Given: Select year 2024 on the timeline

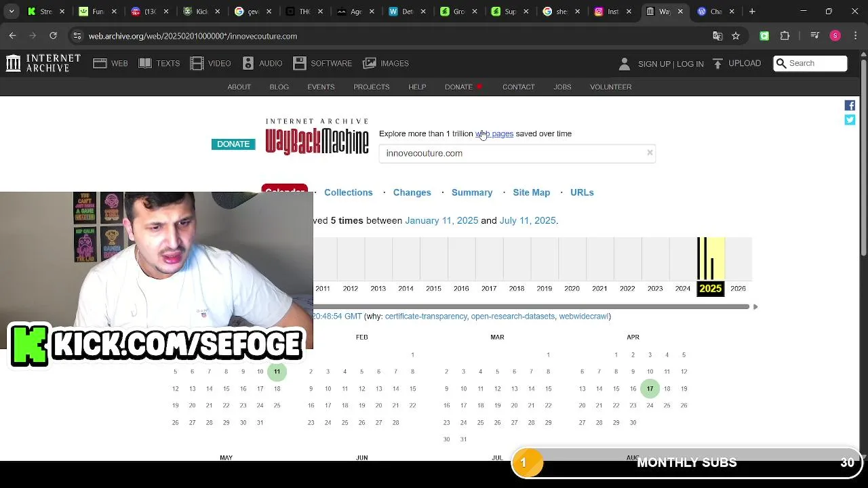Looking at the screenshot, I should point(683,289).
